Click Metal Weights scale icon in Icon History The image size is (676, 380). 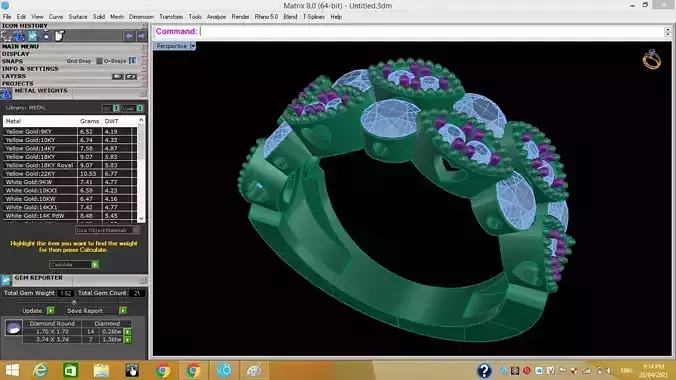click(x=19, y=36)
